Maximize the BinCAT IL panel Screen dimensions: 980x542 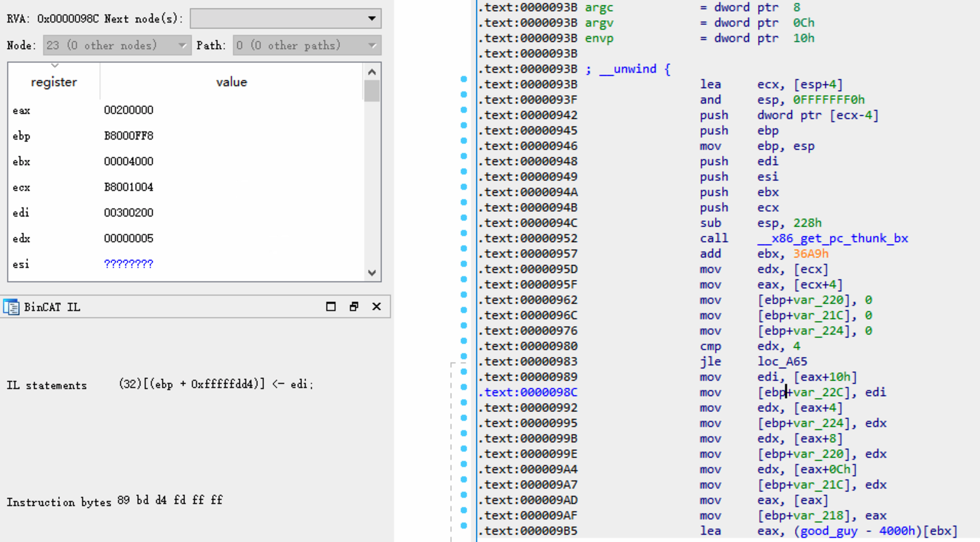click(331, 306)
